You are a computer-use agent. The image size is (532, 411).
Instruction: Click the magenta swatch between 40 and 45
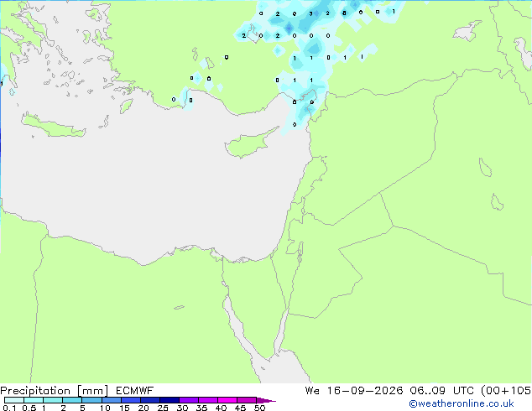click(x=227, y=400)
